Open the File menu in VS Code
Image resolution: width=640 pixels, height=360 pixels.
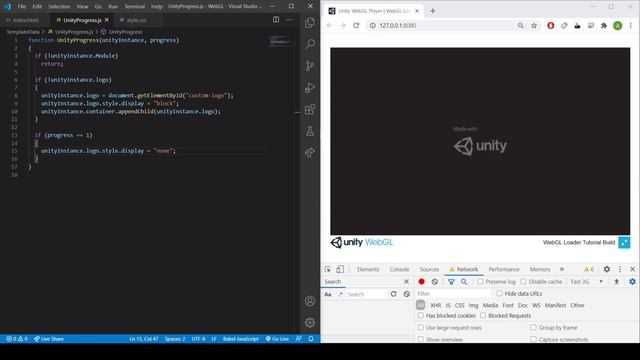pyautogui.click(x=22, y=7)
